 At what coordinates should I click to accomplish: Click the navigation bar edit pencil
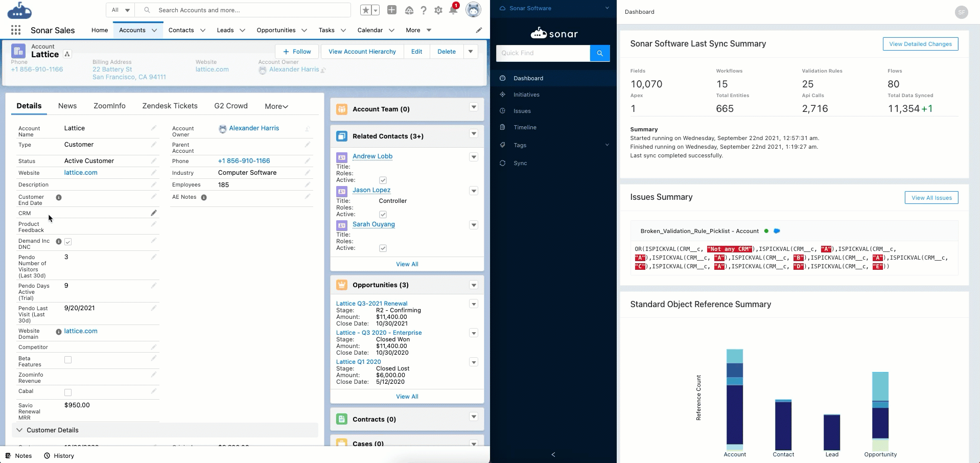(479, 30)
